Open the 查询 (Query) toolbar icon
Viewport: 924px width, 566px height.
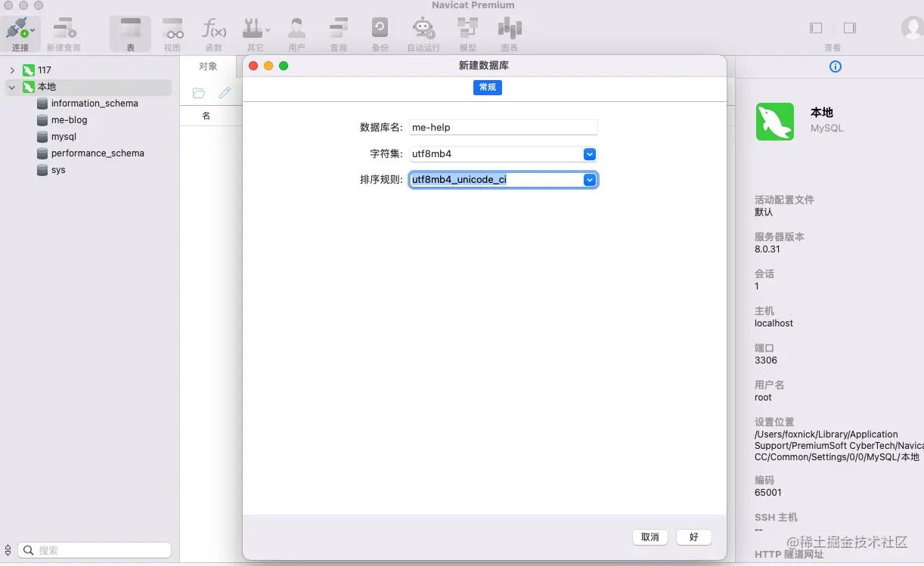338,29
